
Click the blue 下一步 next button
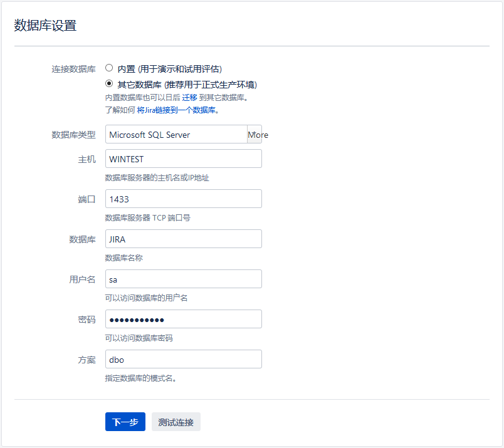click(125, 422)
